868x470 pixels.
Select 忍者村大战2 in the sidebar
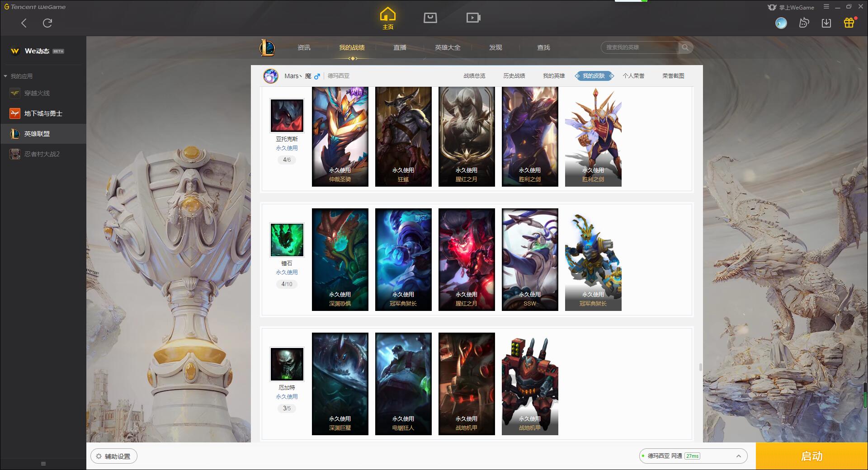(43, 154)
